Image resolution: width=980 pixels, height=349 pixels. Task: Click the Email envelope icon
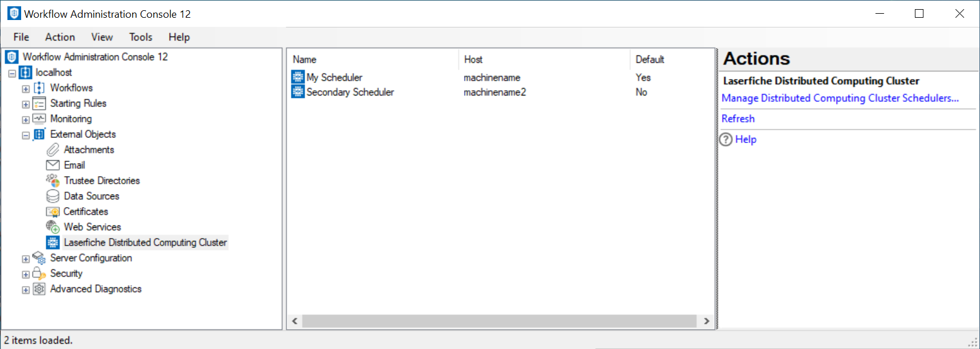53,165
